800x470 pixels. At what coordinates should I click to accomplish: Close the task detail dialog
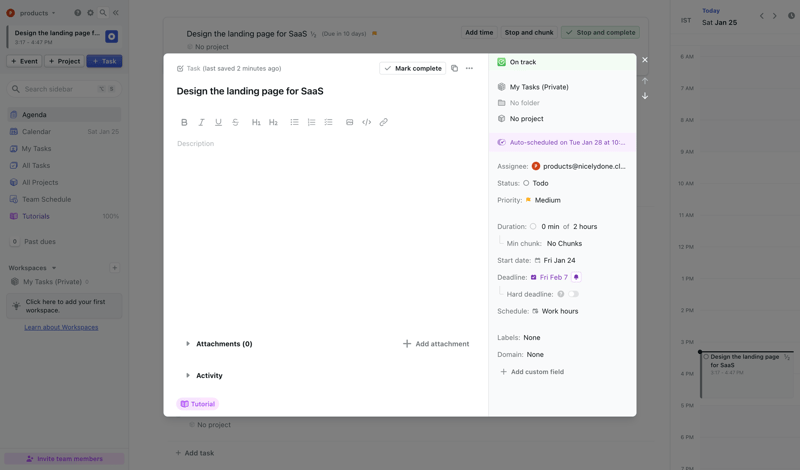(x=645, y=60)
